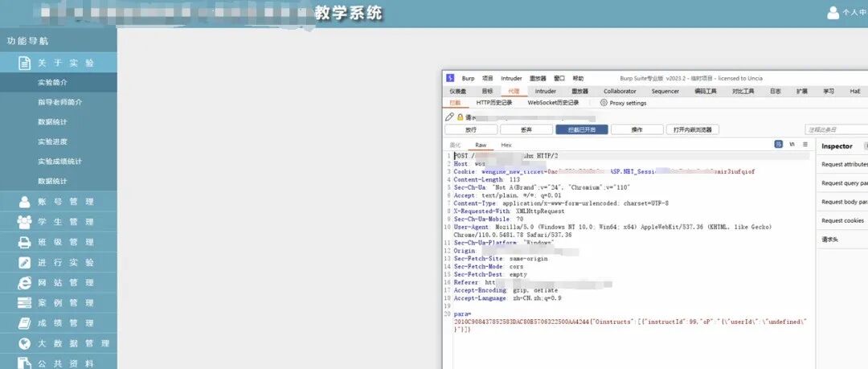The image size is (868, 369).
Task: Click the 大数据管理 globe icon
Action: pyautogui.click(x=24, y=343)
